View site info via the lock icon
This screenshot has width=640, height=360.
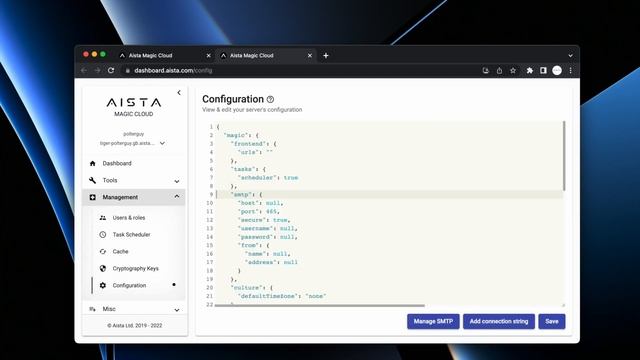point(128,71)
